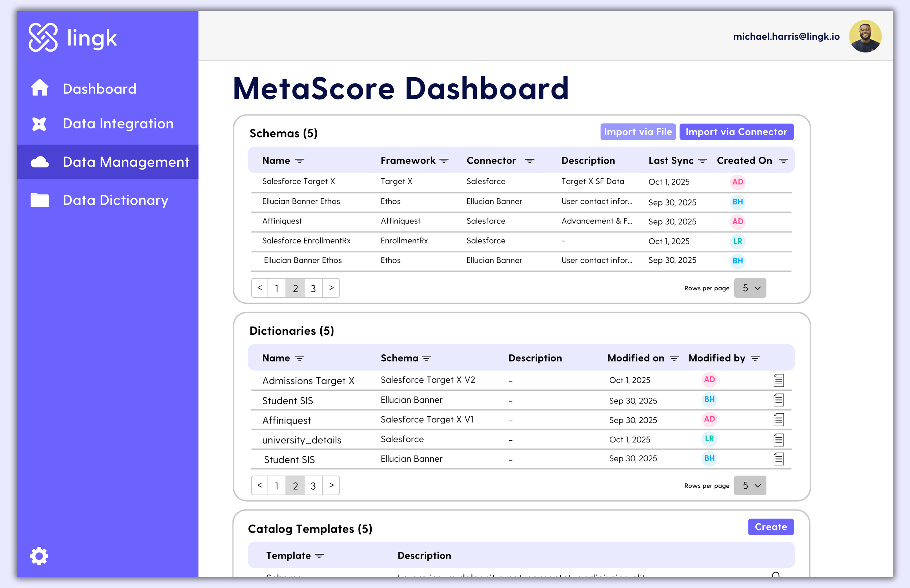Click the Template column filter icon

coord(319,556)
